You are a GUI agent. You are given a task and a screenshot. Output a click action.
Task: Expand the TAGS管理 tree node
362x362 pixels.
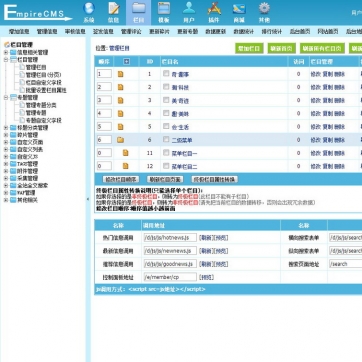(x=6, y=164)
